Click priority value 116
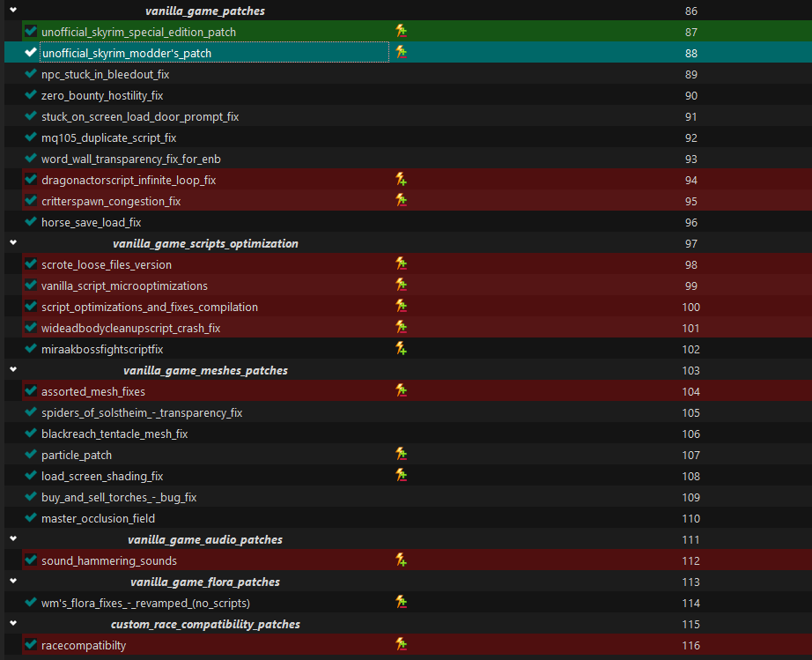This screenshot has width=812, height=660. coord(690,646)
